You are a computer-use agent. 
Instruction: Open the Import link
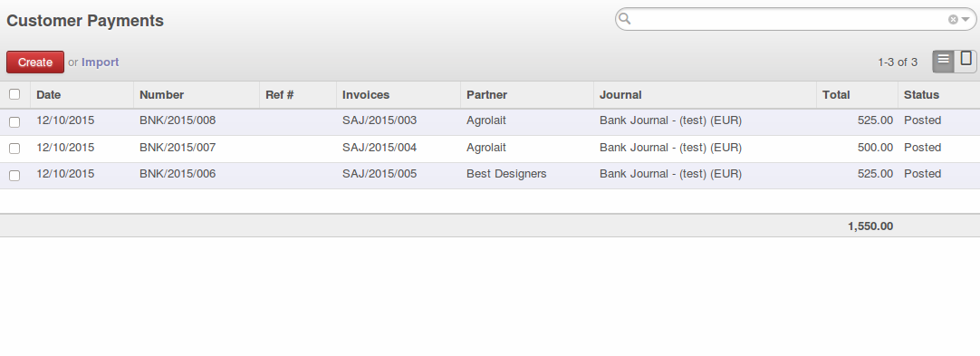(x=100, y=62)
